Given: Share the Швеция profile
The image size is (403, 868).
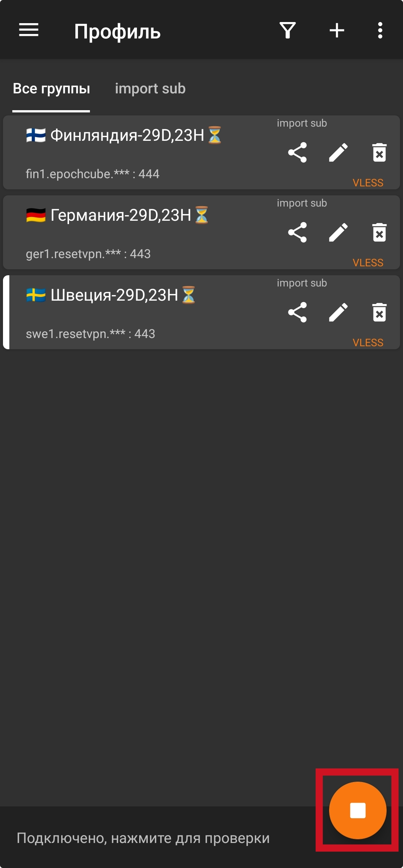Looking at the screenshot, I should click(x=297, y=312).
